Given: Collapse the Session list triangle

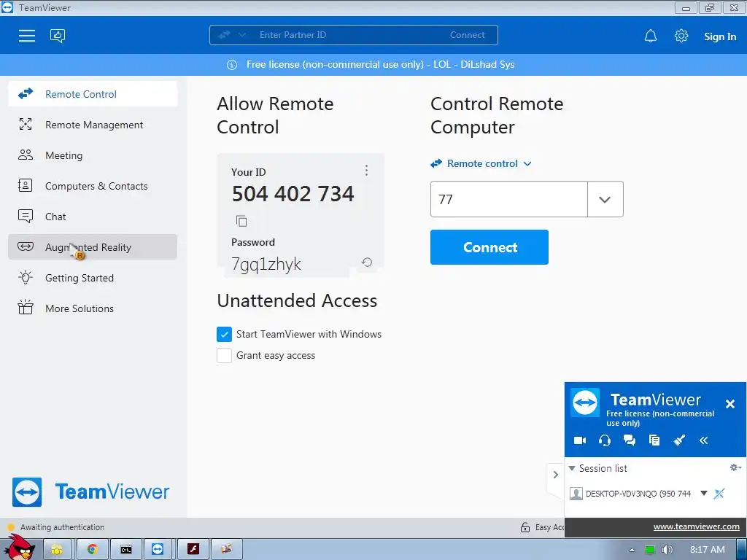Looking at the screenshot, I should point(572,469).
